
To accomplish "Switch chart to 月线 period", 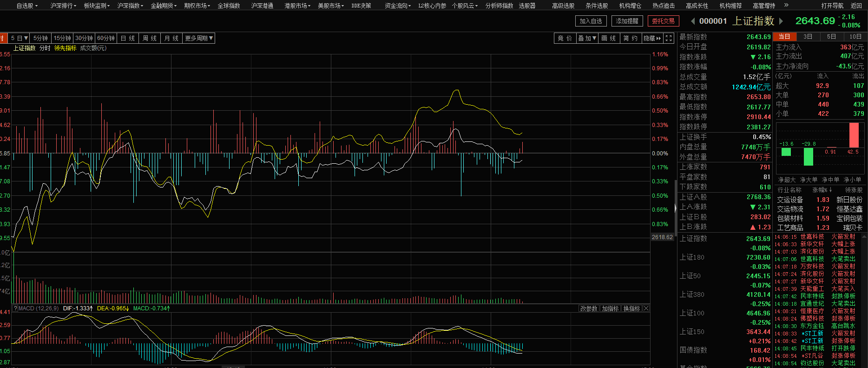I will pos(171,38).
